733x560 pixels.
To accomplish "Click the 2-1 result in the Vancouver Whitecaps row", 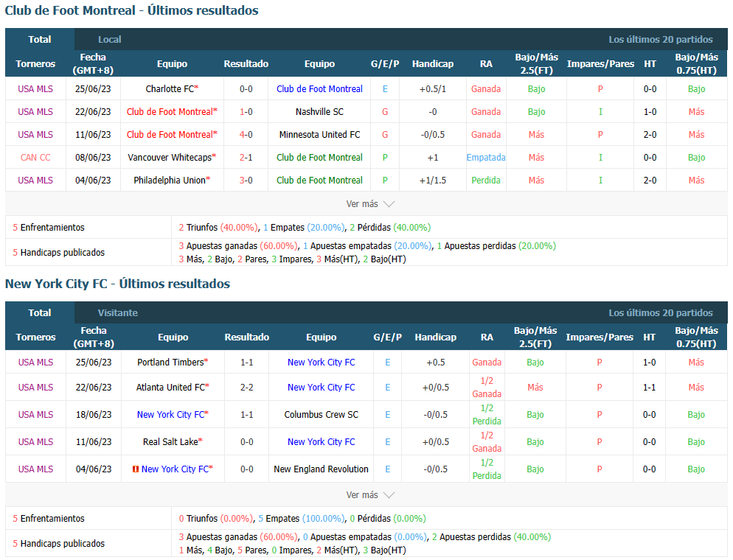I will click(246, 158).
